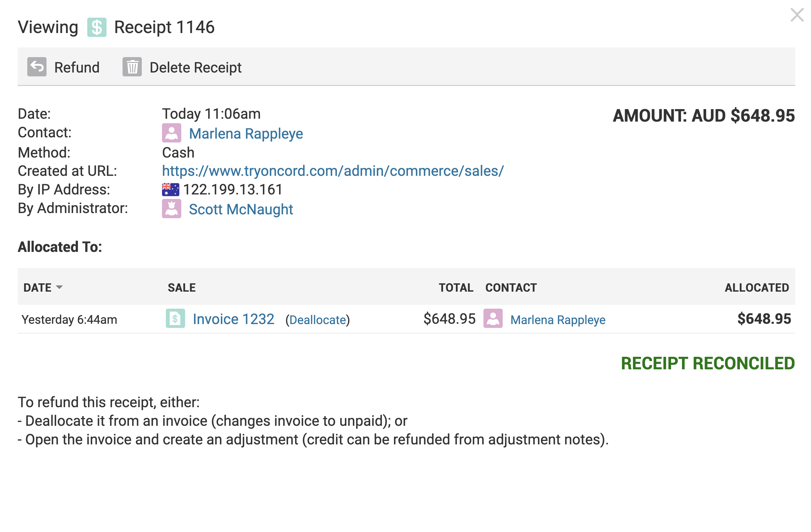811x532 pixels.
Task: Click the Delete Receipt trash icon
Action: [132, 67]
